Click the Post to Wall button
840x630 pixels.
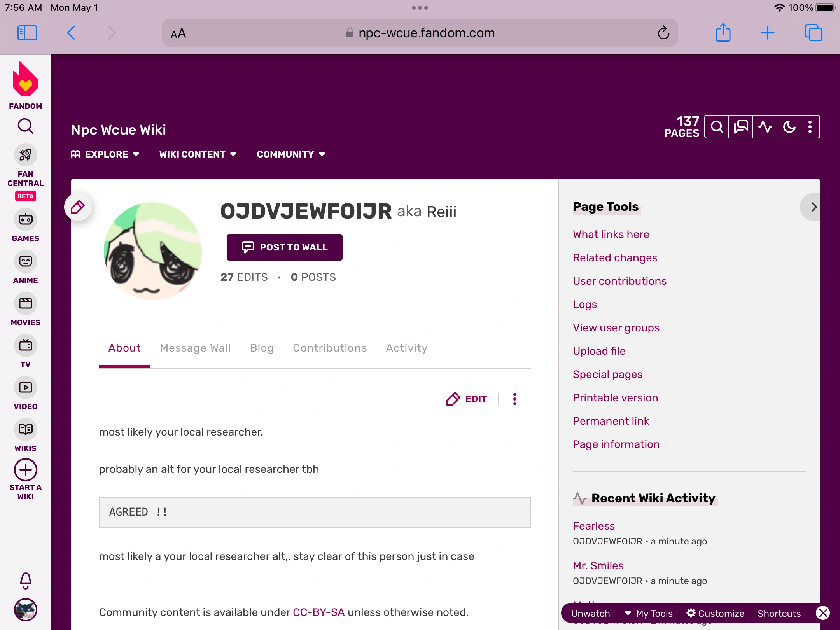coord(284,247)
